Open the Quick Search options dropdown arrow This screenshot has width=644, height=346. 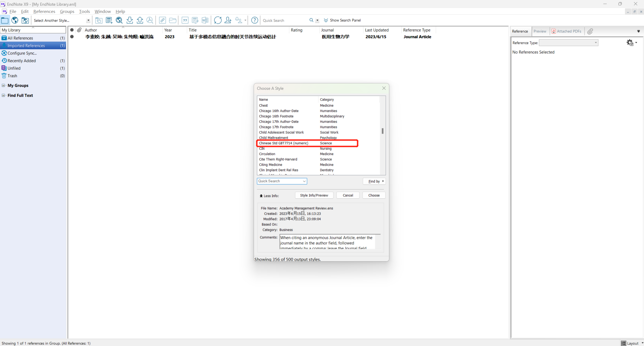point(317,20)
